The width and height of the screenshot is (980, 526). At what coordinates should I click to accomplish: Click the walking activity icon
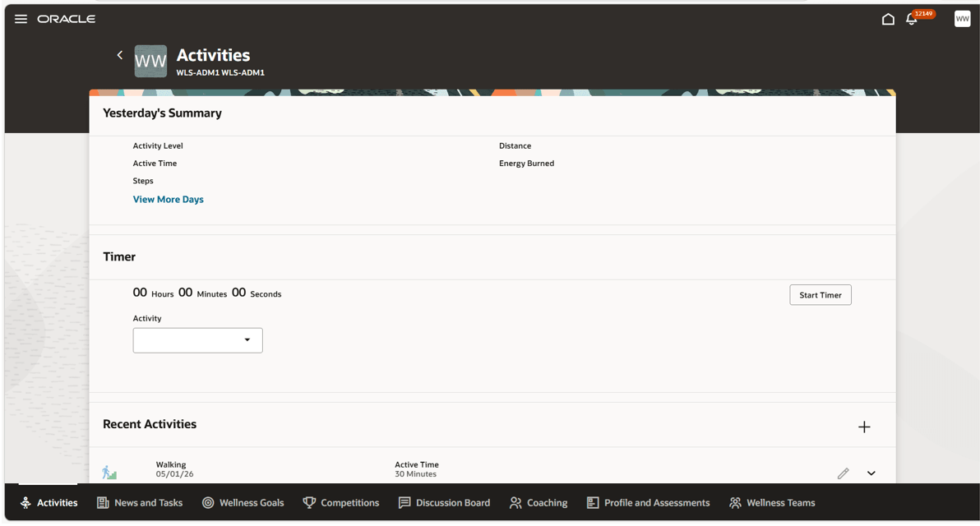(109, 473)
